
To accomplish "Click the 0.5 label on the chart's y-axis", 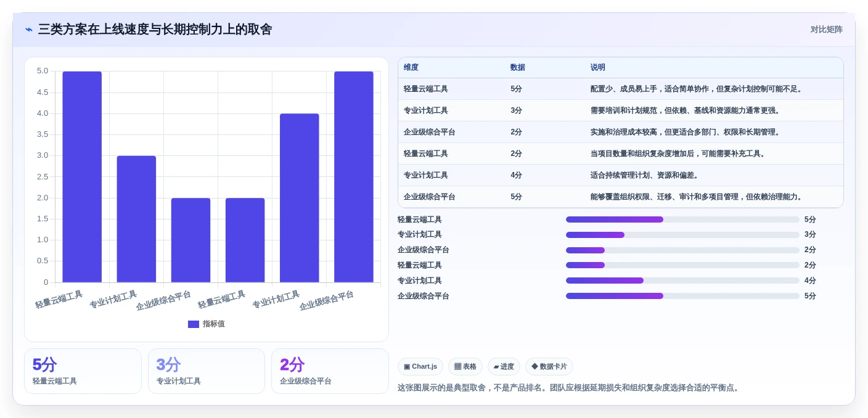I will (x=43, y=261).
